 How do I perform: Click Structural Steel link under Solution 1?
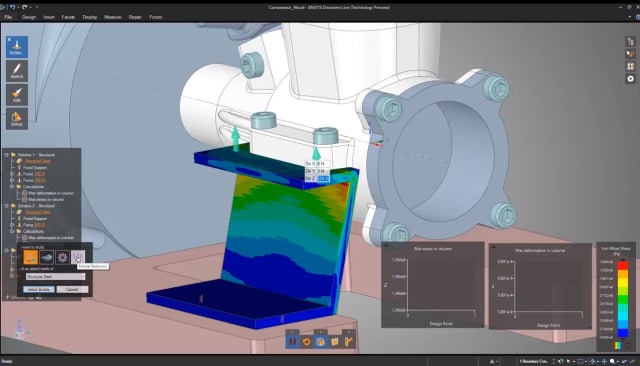click(x=38, y=161)
